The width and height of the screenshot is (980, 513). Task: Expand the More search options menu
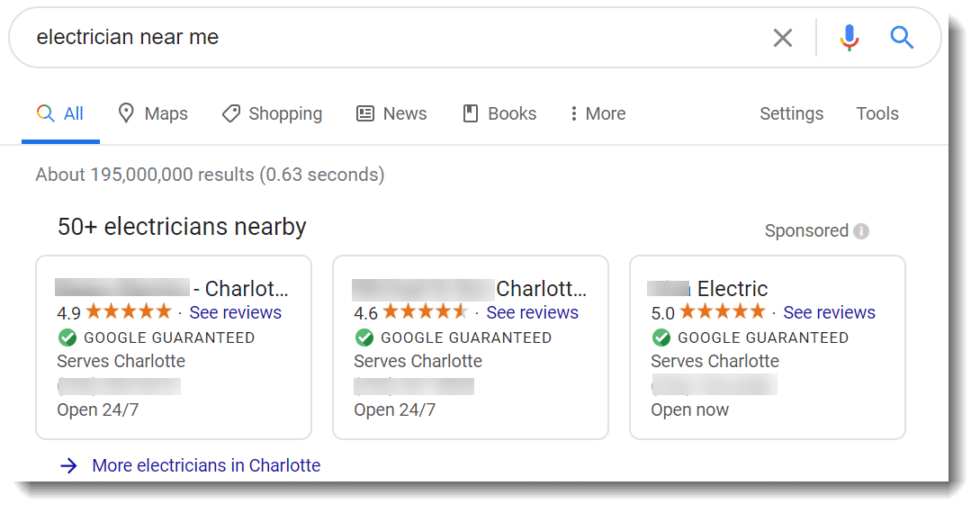(598, 113)
